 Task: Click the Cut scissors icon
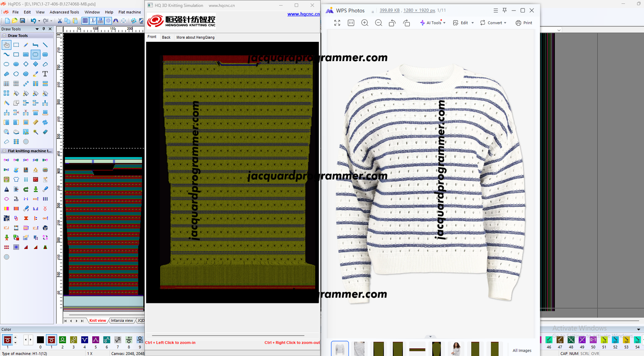[60, 21]
